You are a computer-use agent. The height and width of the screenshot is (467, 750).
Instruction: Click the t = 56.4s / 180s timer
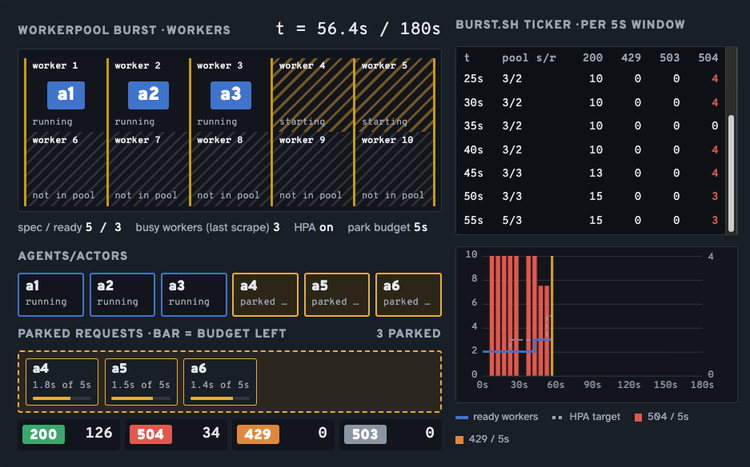pos(358,29)
